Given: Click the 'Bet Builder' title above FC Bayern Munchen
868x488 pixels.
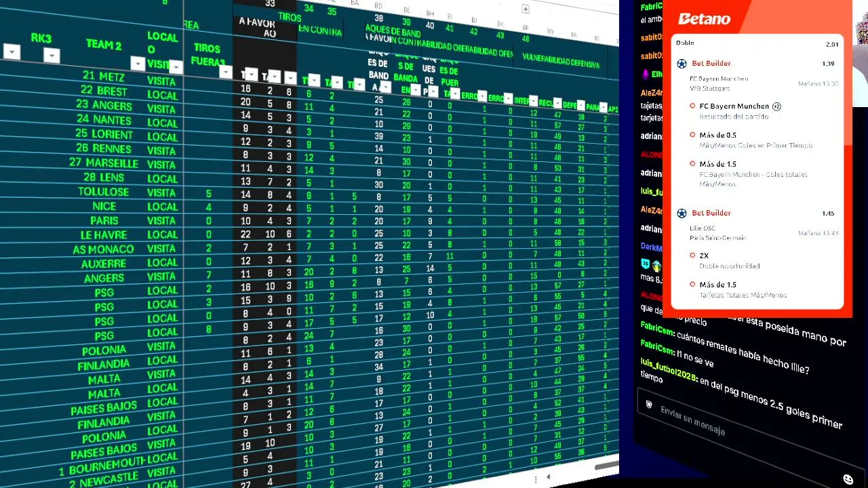Looking at the screenshot, I should pos(711,64).
